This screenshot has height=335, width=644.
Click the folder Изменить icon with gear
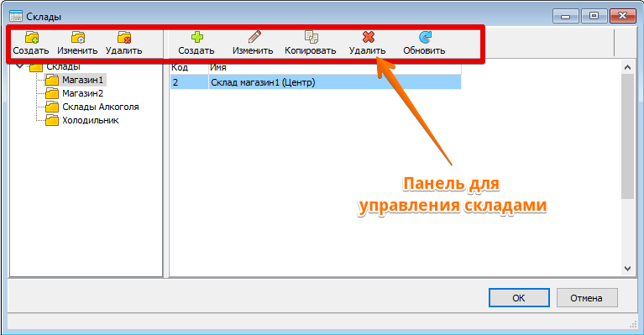(77, 38)
